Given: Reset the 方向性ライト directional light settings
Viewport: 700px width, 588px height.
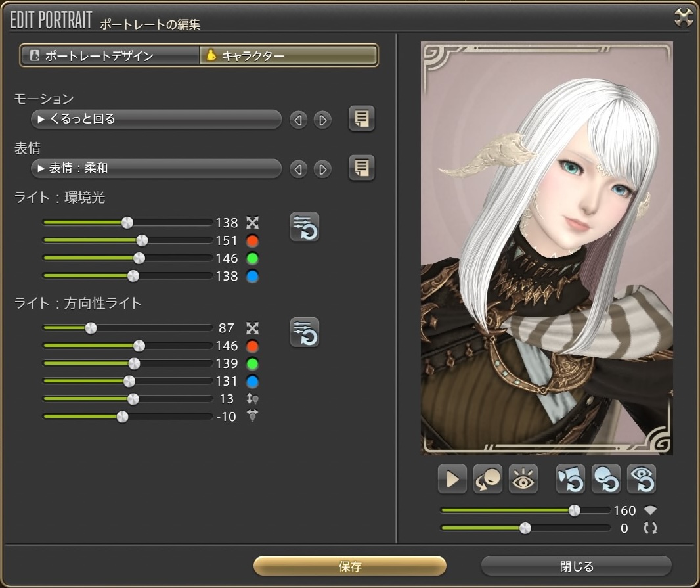Looking at the screenshot, I should point(305,332).
